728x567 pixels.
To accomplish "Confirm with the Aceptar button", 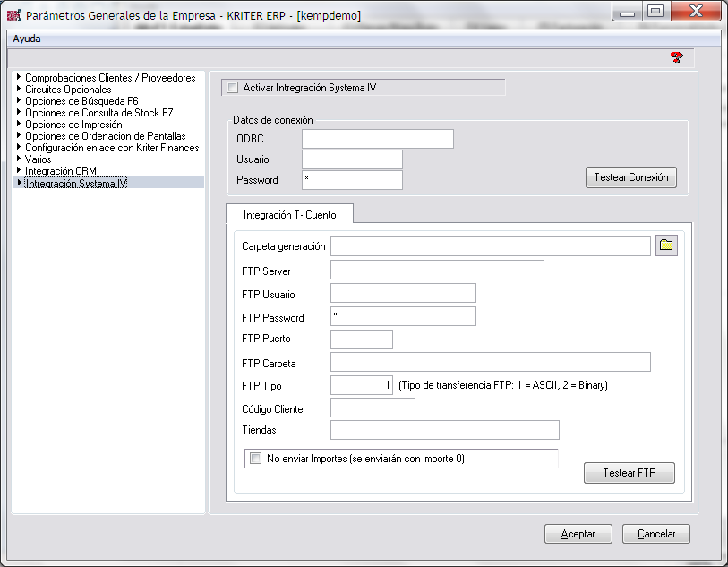I will [578, 534].
